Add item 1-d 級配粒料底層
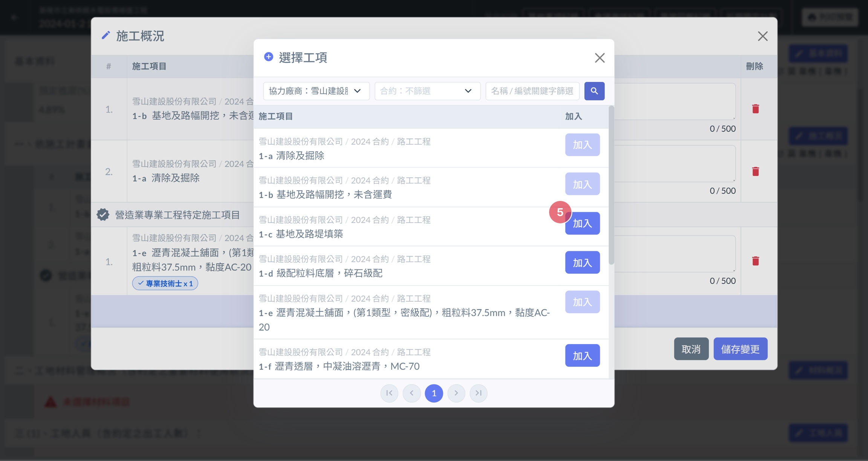 tap(582, 263)
